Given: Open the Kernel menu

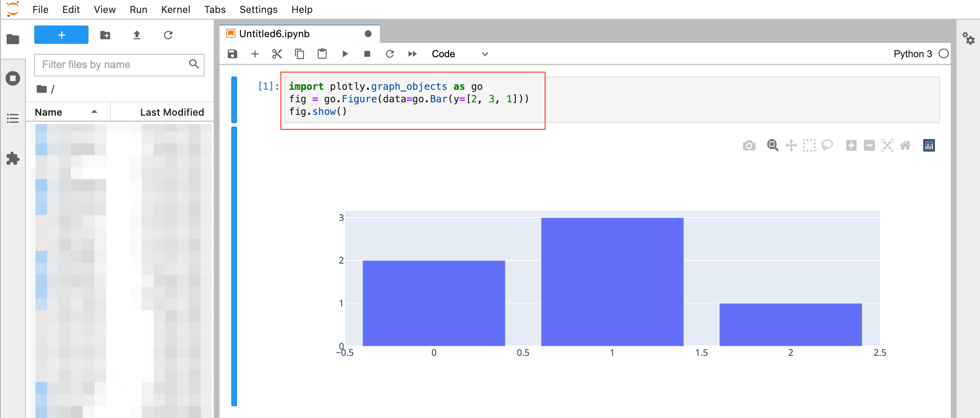Looking at the screenshot, I should coord(175,9).
